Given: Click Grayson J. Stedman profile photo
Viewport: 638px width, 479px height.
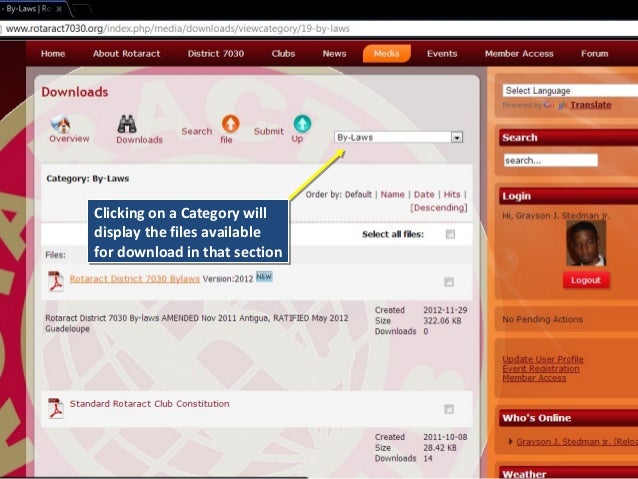Looking at the screenshot, I should [x=586, y=243].
